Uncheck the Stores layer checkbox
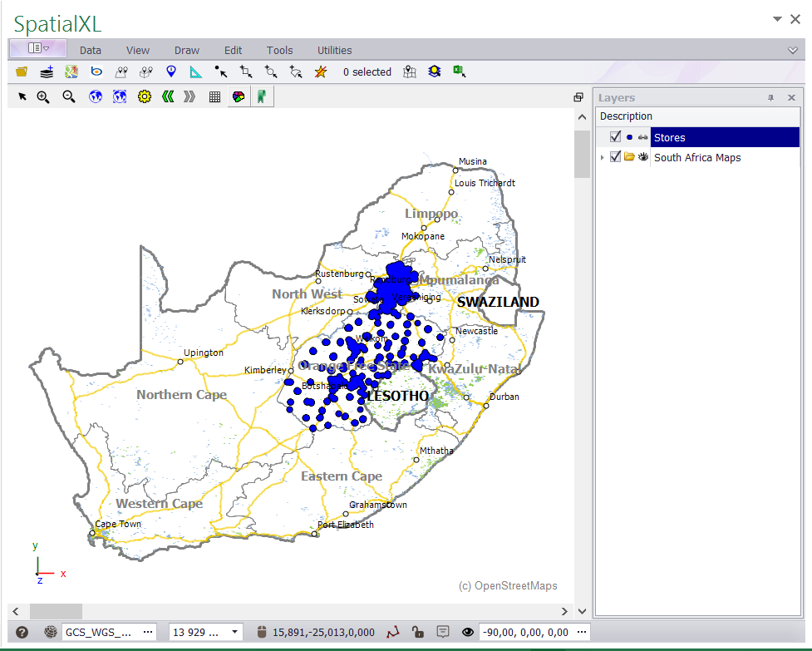The width and height of the screenshot is (812, 651). tap(615, 136)
